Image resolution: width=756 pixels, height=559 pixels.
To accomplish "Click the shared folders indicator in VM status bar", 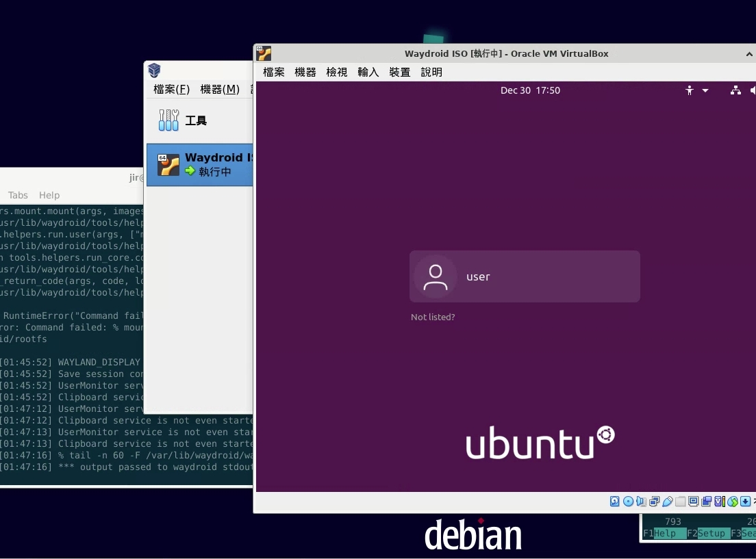I will click(x=680, y=502).
